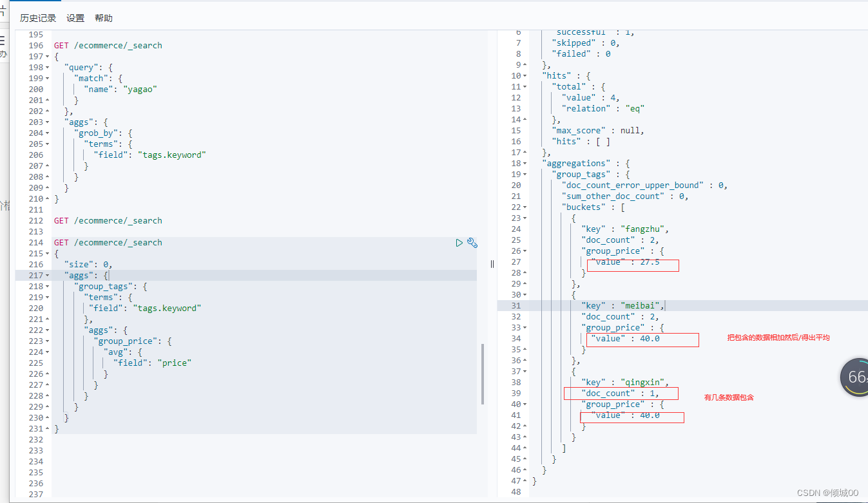Click the "key" : "fangzhu" line in the response

coord(626,229)
